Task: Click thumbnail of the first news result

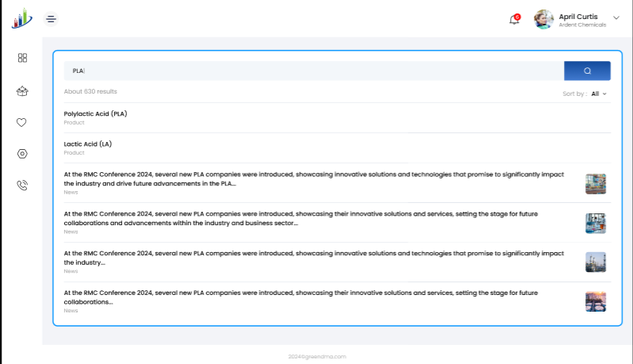Action: [x=595, y=184]
